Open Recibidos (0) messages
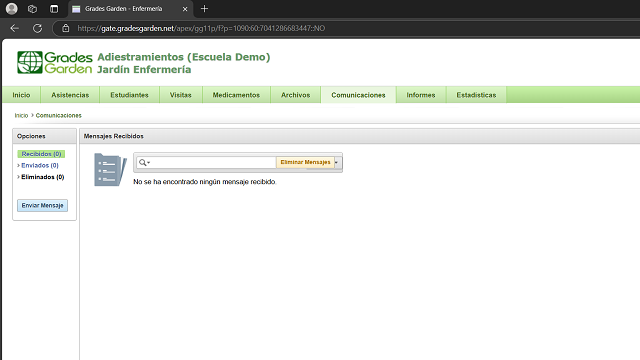Image resolution: width=640 pixels, height=360 pixels. point(41,154)
